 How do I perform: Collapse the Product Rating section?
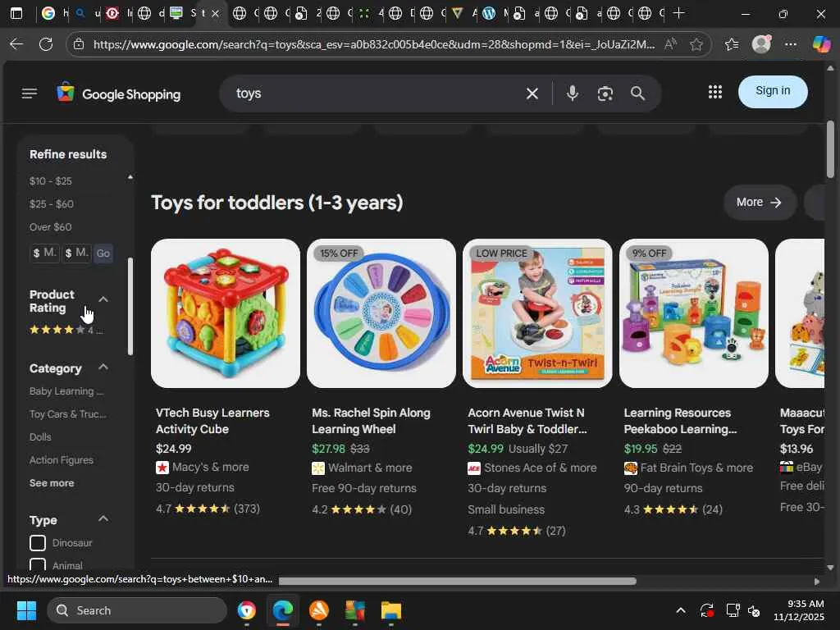103,299
